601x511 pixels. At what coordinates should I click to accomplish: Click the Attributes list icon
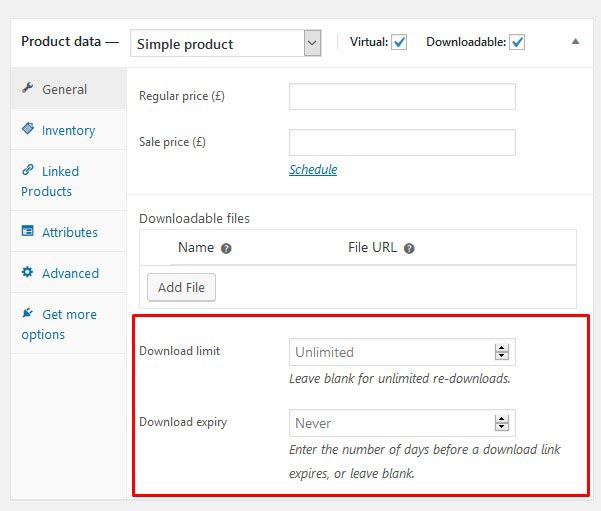click(x=28, y=231)
